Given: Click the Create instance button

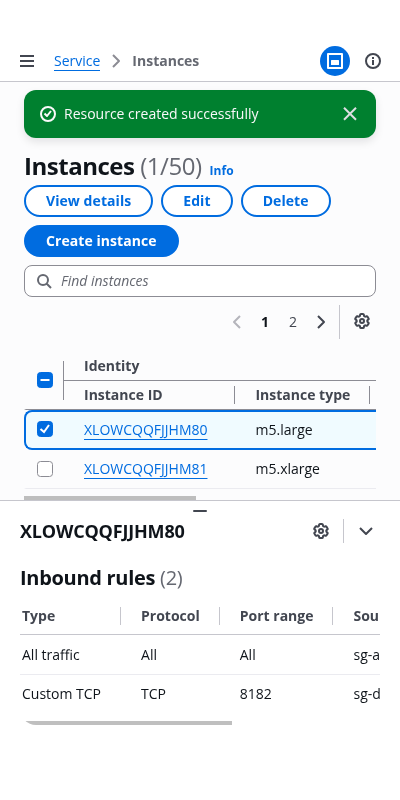Looking at the screenshot, I should click(102, 241).
